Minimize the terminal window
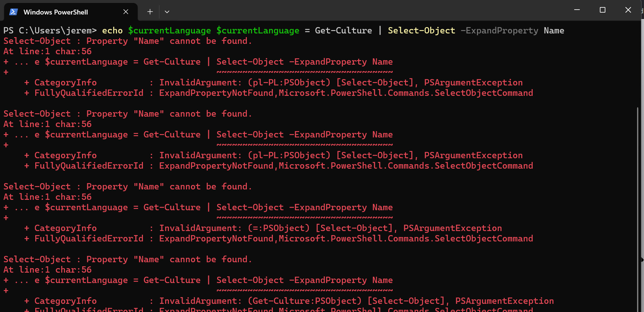644x312 pixels. (x=577, y=10)
